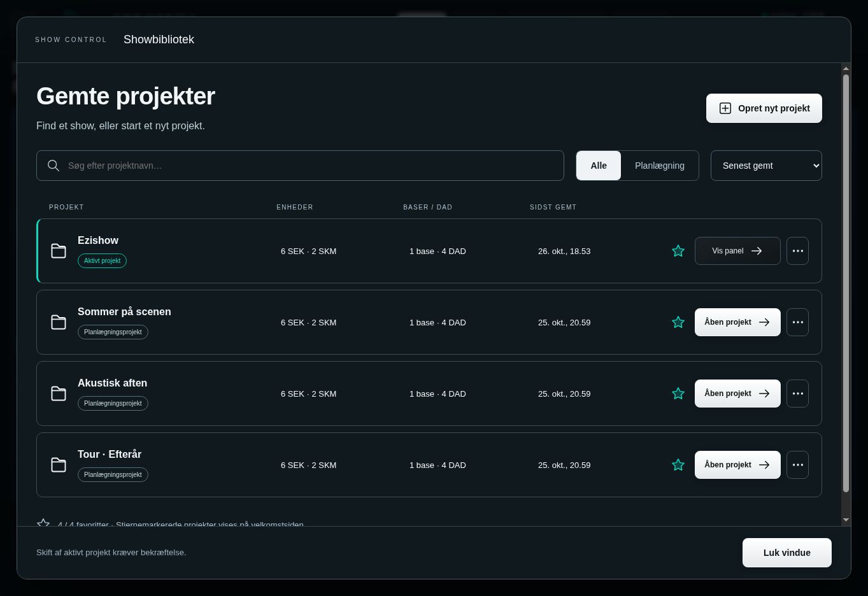The width and height of the screenshot is (868, 596).
Task: Click Åben projekt for Tour · Efterår
Action: pyautogui.click(x=737, y=465)
